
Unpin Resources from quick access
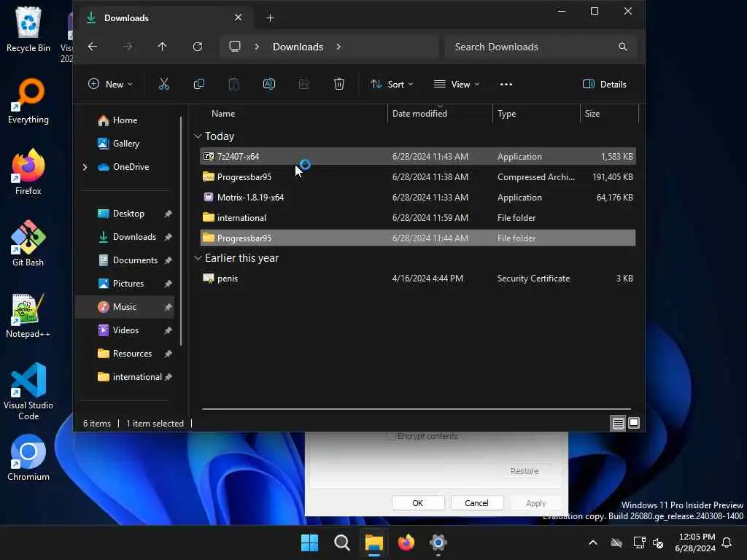tap(169, 354)
